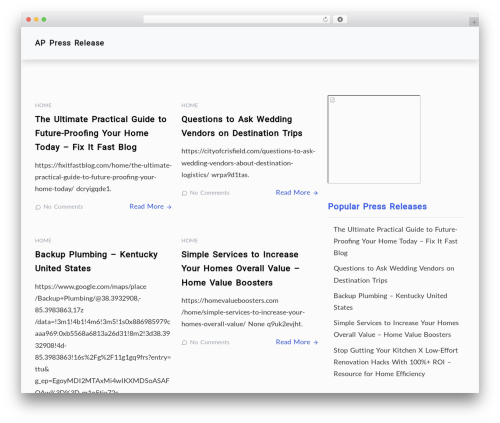
Task: Click the fixitfastblog.com URL excerpt text
Action: [103, 177]
